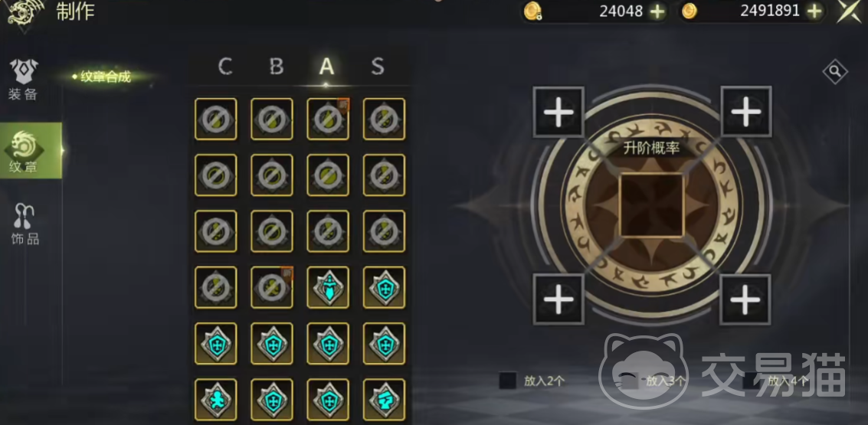Switch to the C grade tab
The width and height of the screenshot is (868, 425).
(225, 67)
